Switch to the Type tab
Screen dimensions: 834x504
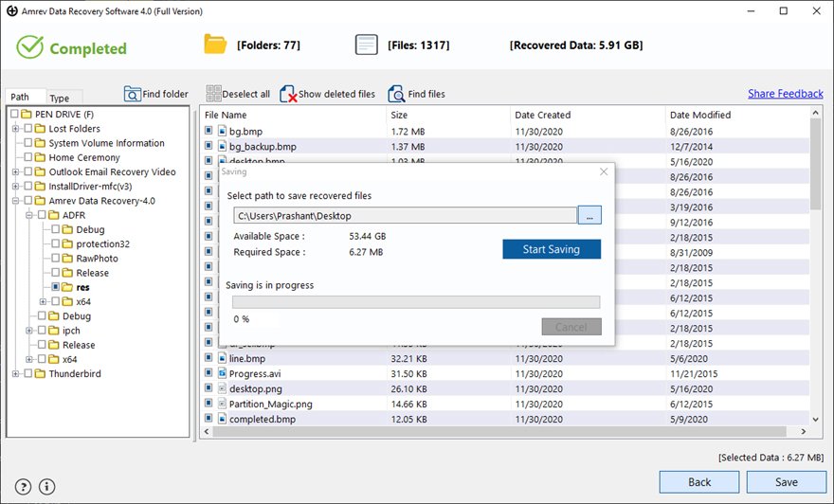coord(64,98)
